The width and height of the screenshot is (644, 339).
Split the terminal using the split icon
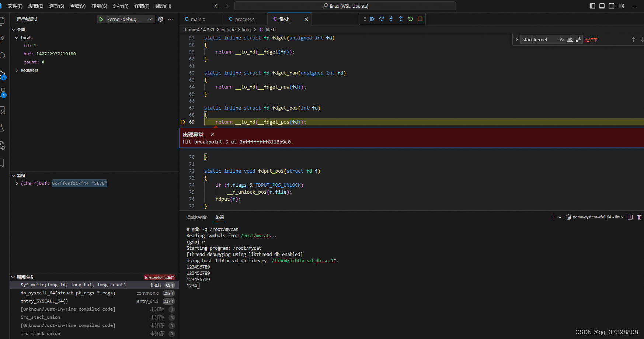(x=630, y=217)
